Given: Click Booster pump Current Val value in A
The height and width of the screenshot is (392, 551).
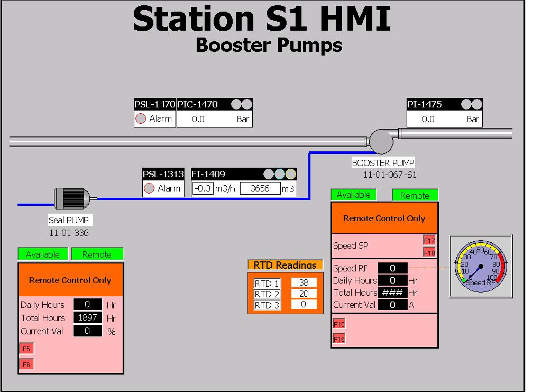Looking at the screenshot, I should (393, 305).
